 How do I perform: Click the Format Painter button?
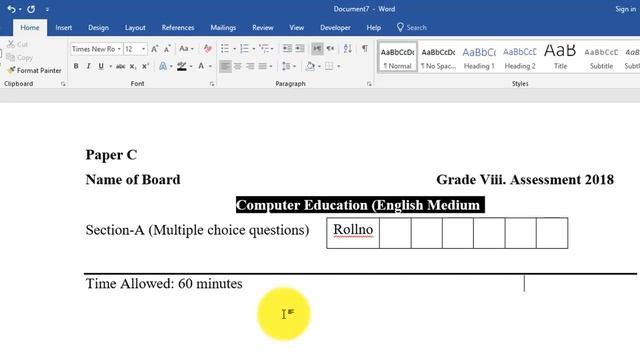34,71
